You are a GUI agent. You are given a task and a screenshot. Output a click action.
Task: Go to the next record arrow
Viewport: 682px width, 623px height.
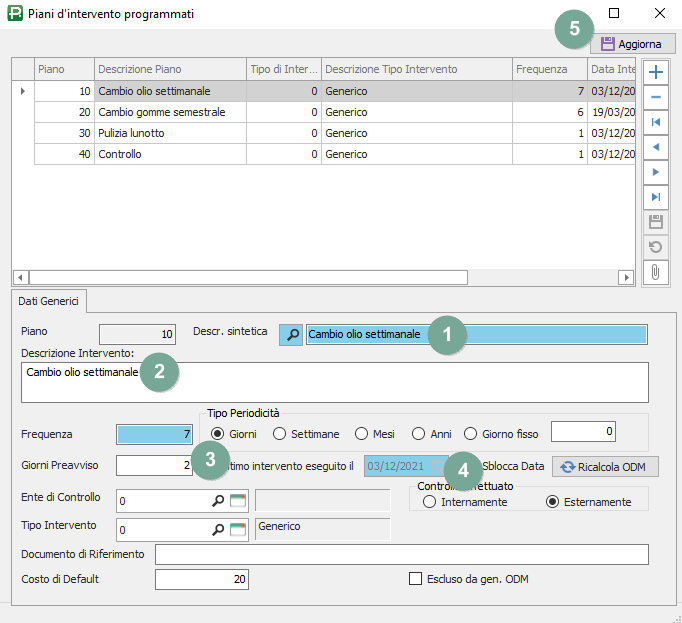click(x=655, y=172)
